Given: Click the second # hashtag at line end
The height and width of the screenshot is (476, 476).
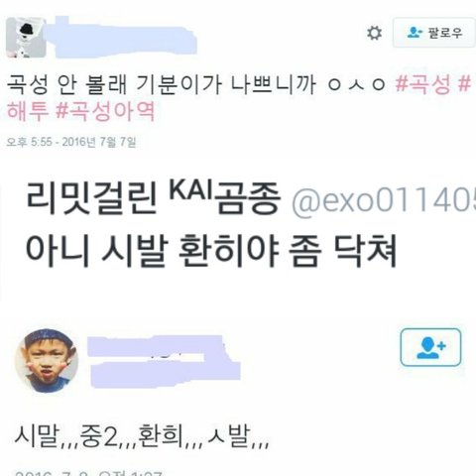Looking at the screenshot, I should coord(464,84).
